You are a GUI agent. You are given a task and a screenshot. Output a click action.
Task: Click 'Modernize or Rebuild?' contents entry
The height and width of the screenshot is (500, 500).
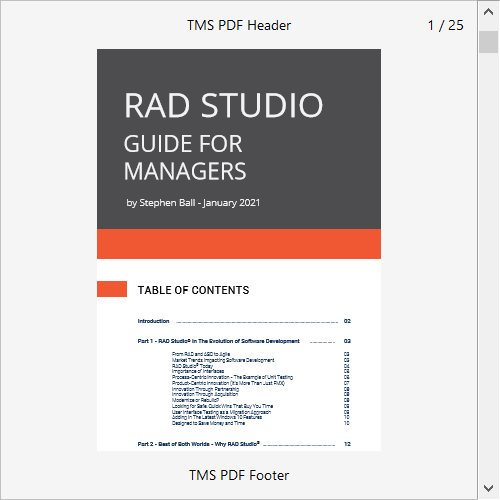[x=195, y=400]
